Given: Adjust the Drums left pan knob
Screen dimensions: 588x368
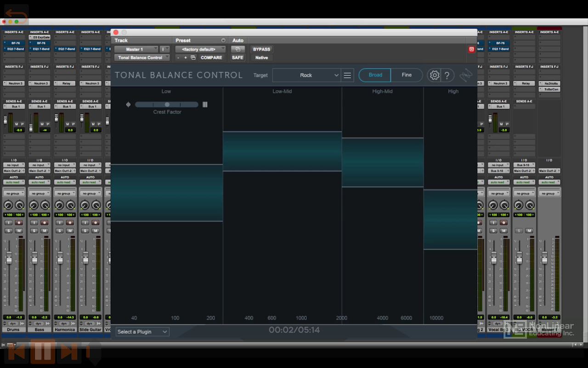Looking at the screenshot, I should [8, 205].
